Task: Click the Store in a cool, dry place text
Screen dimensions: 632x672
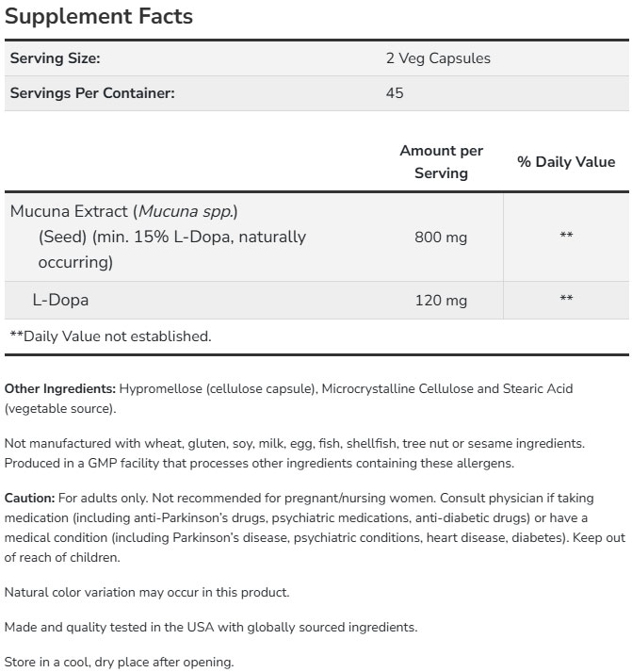Action: point(119,662)
